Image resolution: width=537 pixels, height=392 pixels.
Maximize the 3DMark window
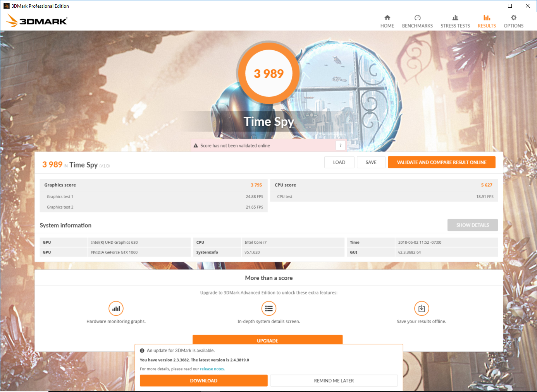click(x=510, y=6)
